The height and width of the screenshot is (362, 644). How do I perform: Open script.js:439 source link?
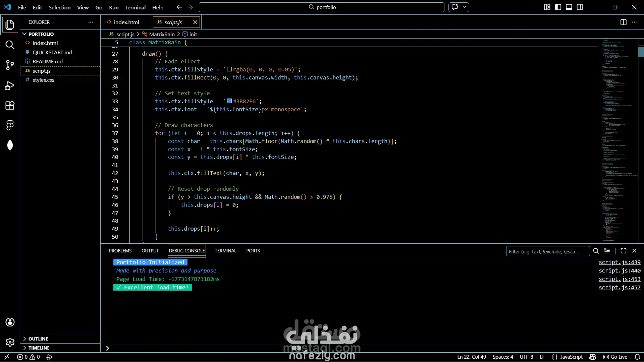pyautogui.click(x=619, y=262)
